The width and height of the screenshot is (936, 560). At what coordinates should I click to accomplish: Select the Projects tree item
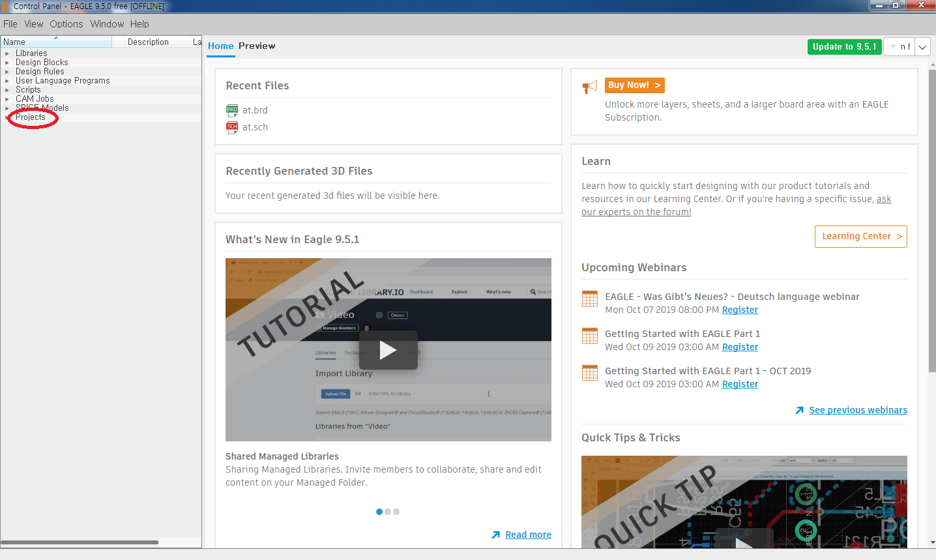tap(31, 117)
